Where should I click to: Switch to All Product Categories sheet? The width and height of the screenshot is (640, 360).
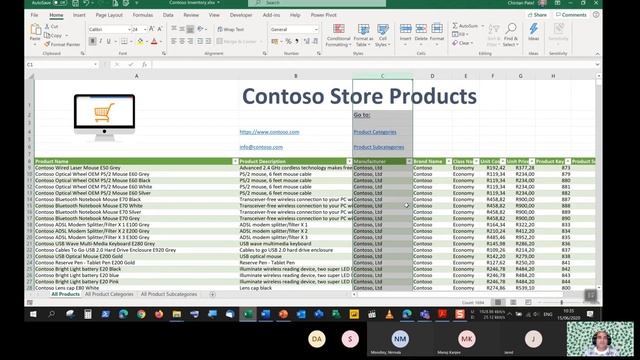(109, 294)
